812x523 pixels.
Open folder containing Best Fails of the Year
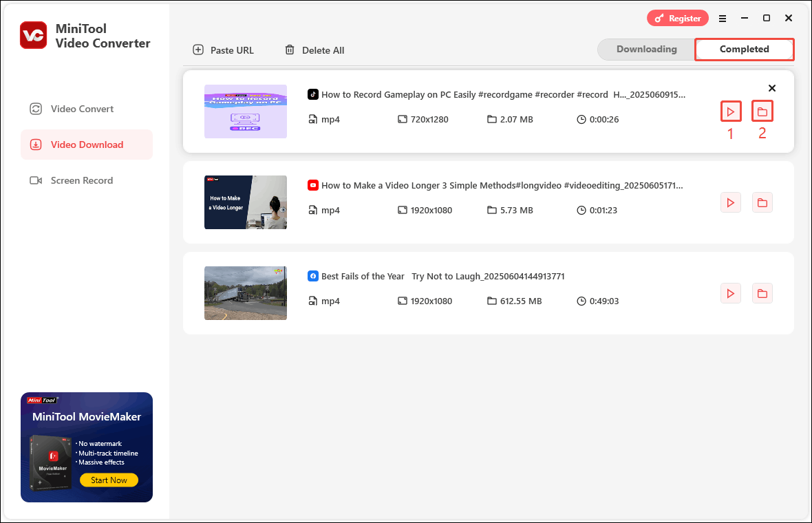[762, 294]
